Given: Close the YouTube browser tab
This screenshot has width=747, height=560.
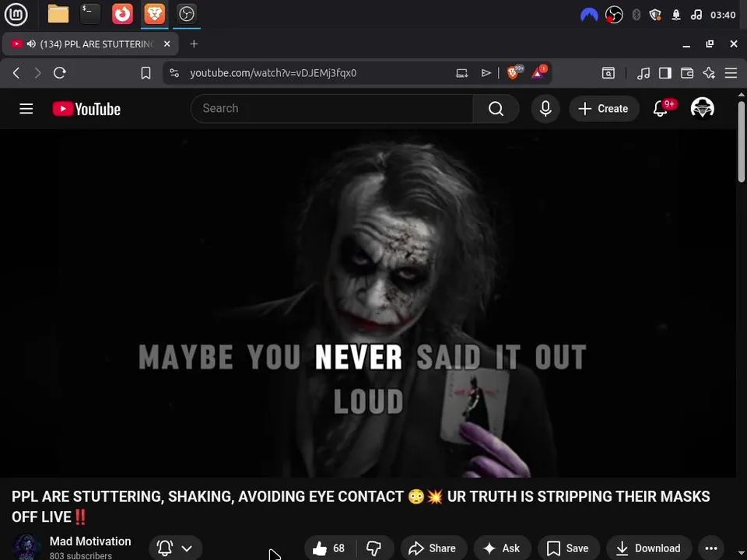Looking at the screenshot, I should coord(167,44).
